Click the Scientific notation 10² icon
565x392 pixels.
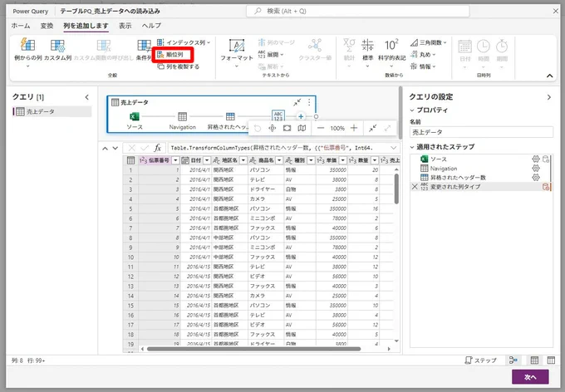[x=391, y=46]
